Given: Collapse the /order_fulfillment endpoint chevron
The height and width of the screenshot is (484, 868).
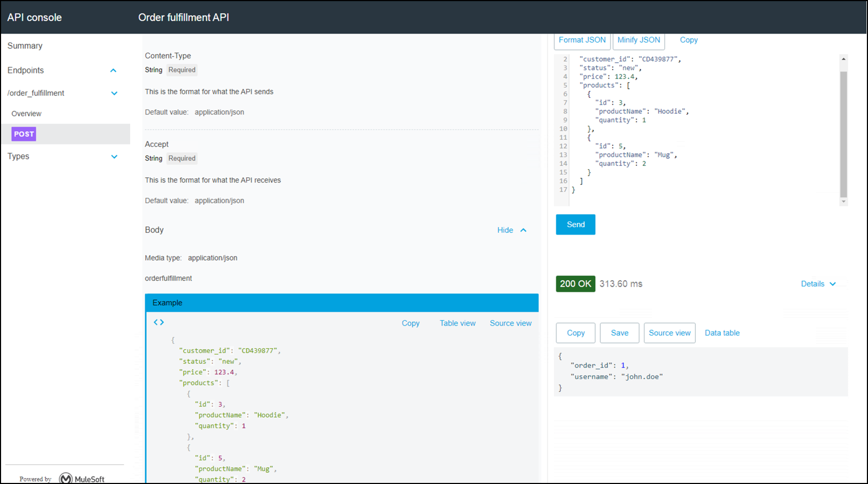Looking at the screenshot, I should pyautogui.click(x=114, y=93).
